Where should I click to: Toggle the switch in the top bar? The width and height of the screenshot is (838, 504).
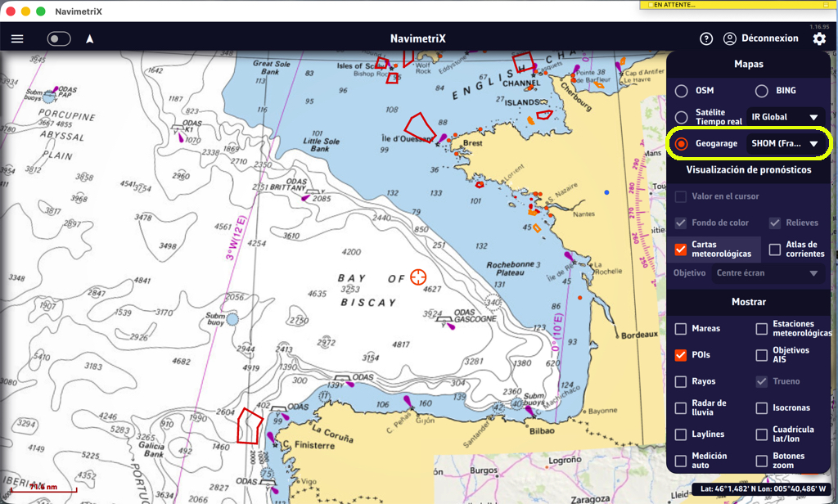(x=59, y=38)
